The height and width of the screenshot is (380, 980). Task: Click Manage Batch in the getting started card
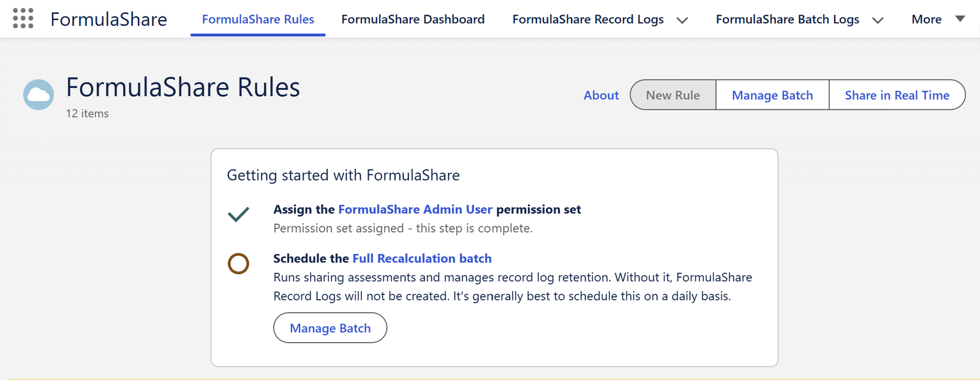tap(330, 328)
